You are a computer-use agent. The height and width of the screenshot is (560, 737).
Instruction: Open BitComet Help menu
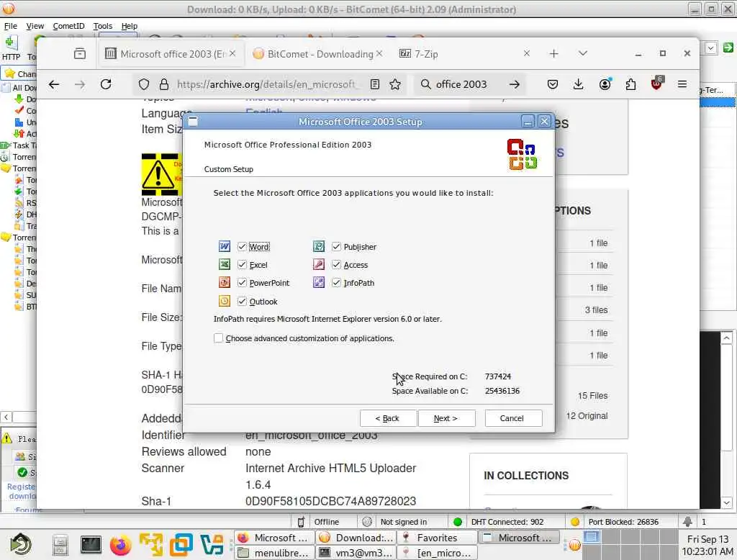(x=130, y=26)
